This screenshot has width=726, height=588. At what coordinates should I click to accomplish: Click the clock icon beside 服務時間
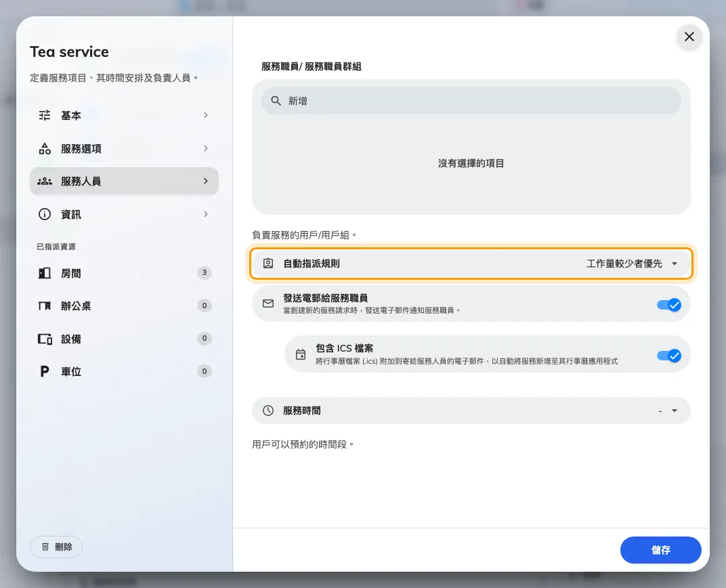268,411
